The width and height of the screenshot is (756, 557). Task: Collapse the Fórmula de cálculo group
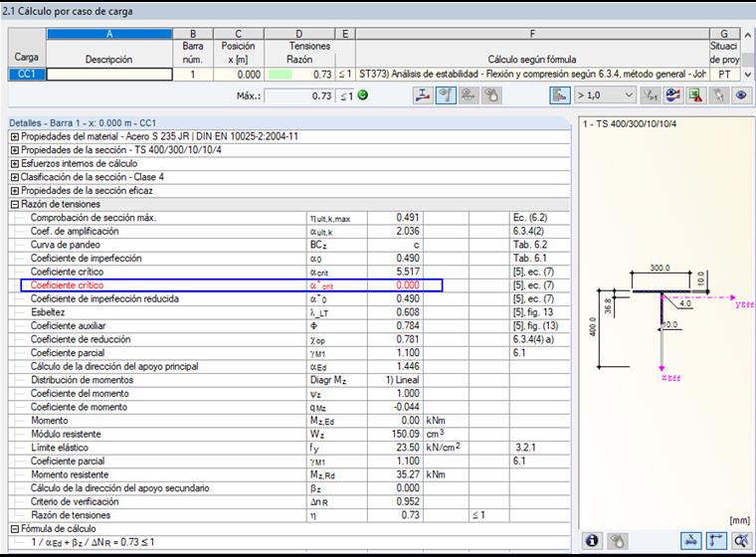[15, 528]
